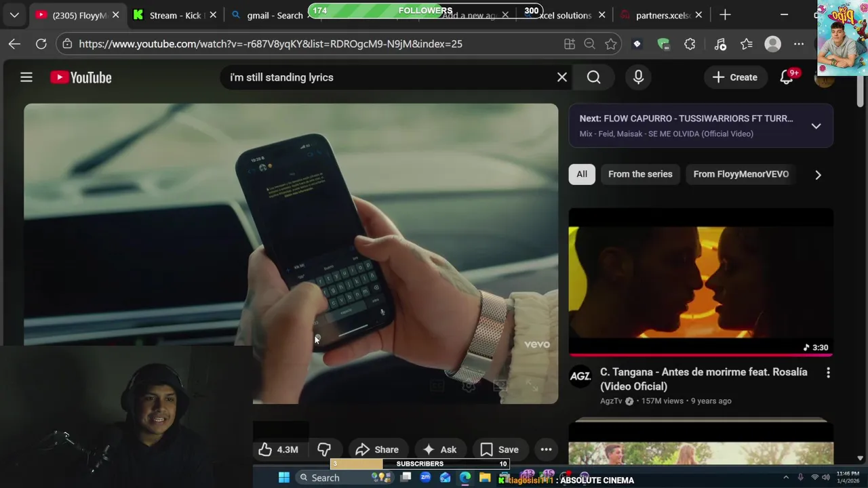Screen dimensions: 868x488
Task: Open YouTube notifications bell
Action: coord(787,77)
